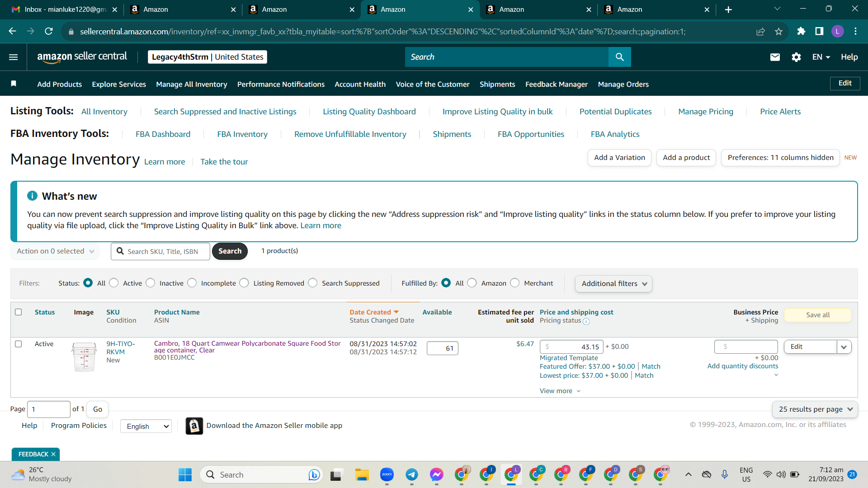Open the messages envelope icon

[x=775, y=57]
